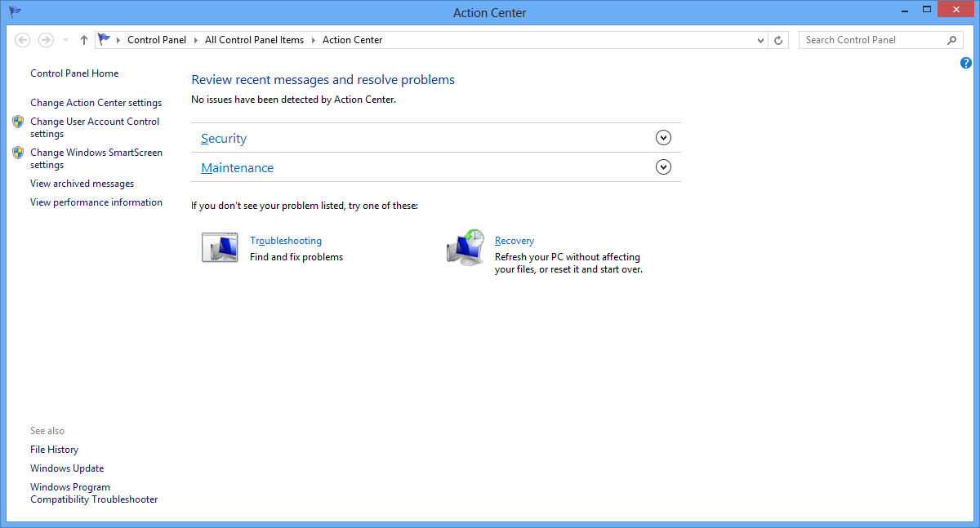
Task: Click the search magnifier icon
Action: tap(952, 40)
